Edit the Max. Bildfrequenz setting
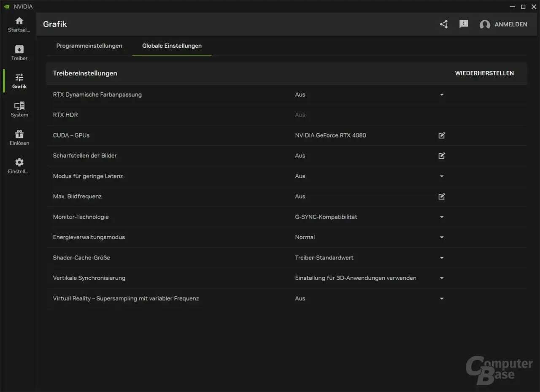Image resolution: width=540 pixels, height=392 pixels. tap(442, 196)
